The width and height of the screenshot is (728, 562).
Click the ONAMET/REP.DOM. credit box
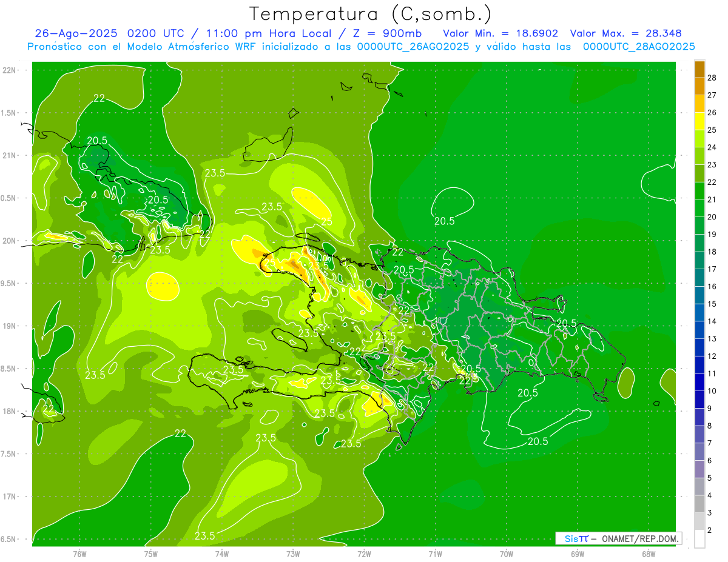[x=618, y=538]
